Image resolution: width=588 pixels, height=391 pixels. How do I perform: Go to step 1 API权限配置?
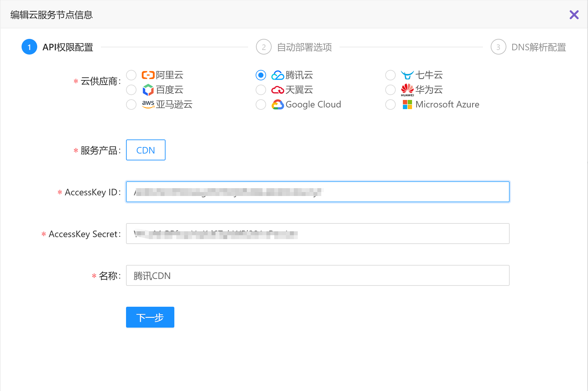57,47
